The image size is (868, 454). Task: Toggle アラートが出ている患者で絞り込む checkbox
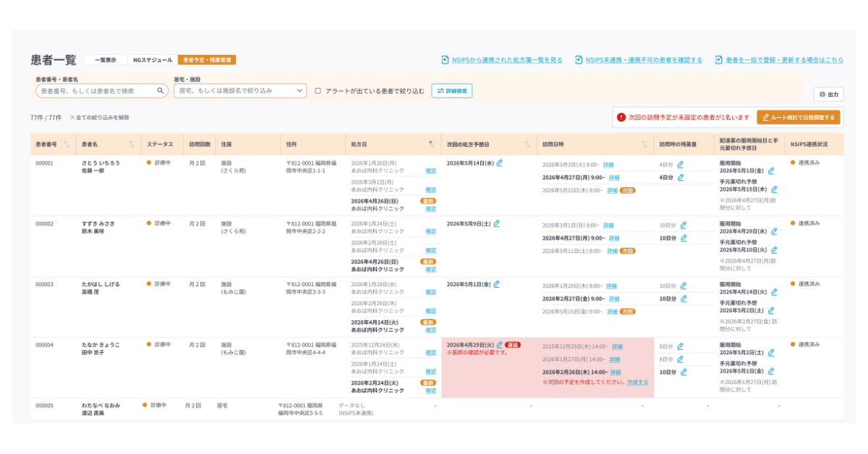[x=318, y=91]
